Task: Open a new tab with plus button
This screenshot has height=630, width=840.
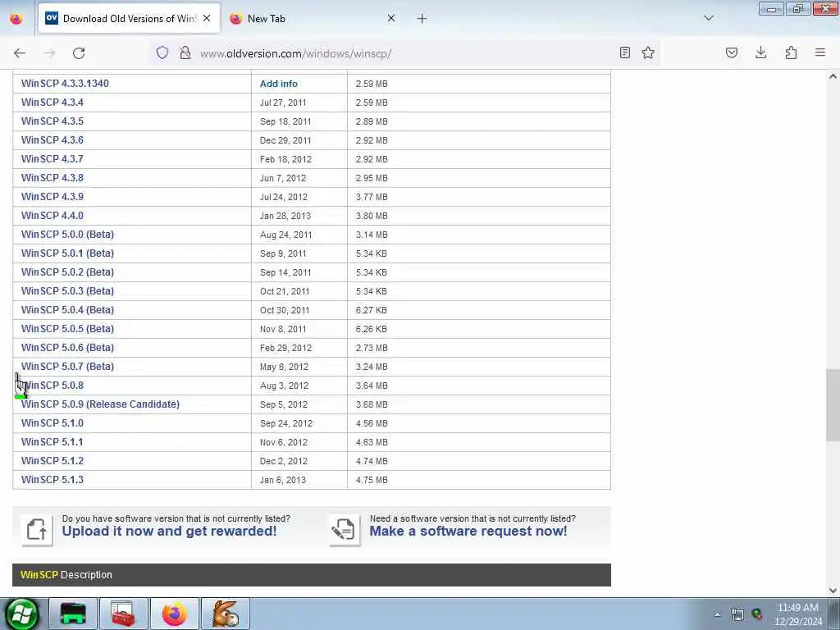Action: pos(422,19)
